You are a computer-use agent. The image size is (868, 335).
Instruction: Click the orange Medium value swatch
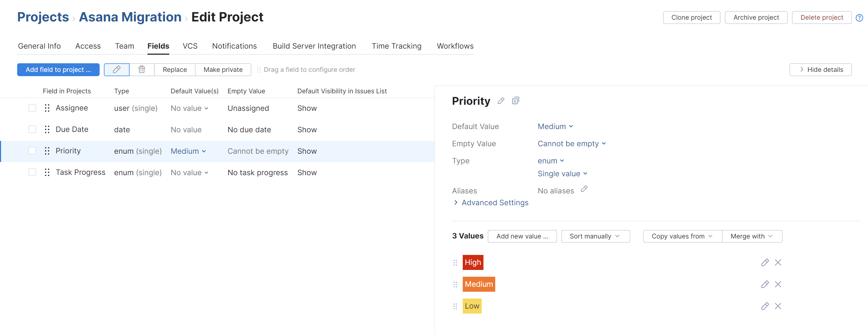click(478, 284)
